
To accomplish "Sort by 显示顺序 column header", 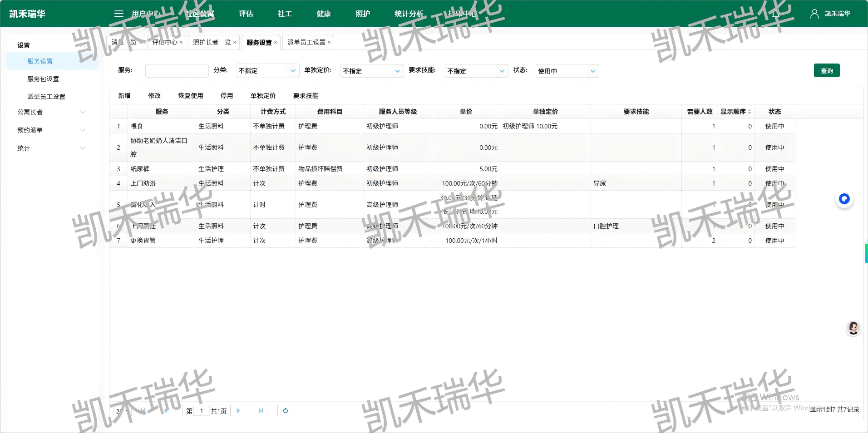I will [735, 112].
